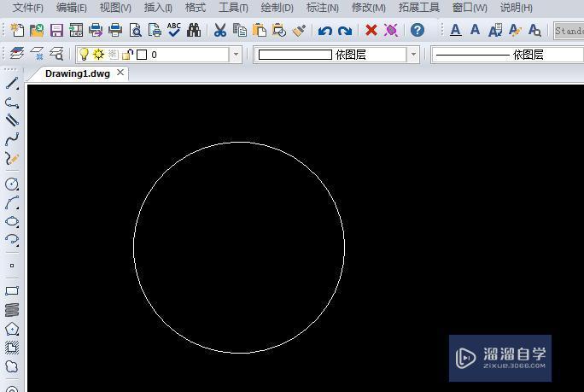
Task: Click the white 依图层 color swatch
Action: click(295, 55)
